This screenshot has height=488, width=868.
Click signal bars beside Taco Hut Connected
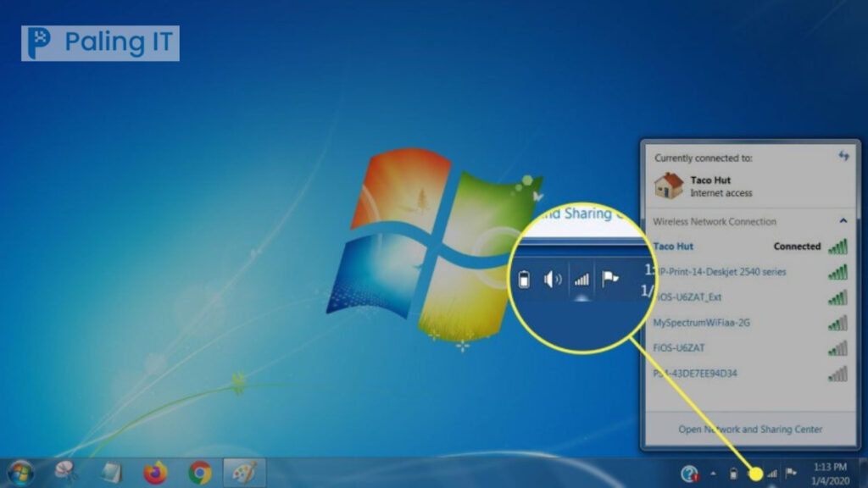point(838,247)
